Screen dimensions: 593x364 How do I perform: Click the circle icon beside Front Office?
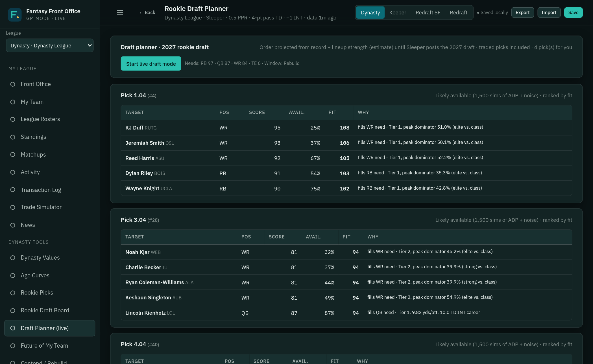[x=13, y=84]
